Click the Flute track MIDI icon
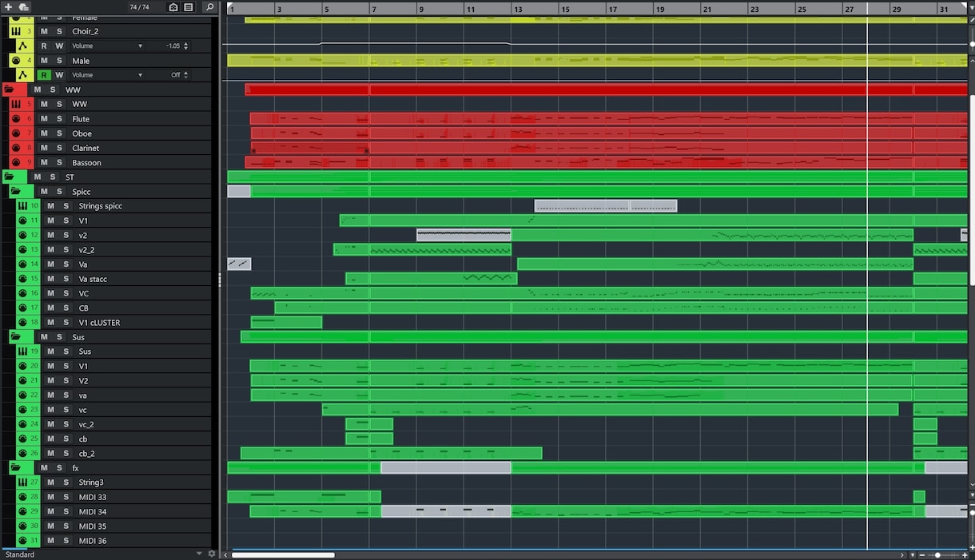975x560 pixels. [x=16, y=119]
